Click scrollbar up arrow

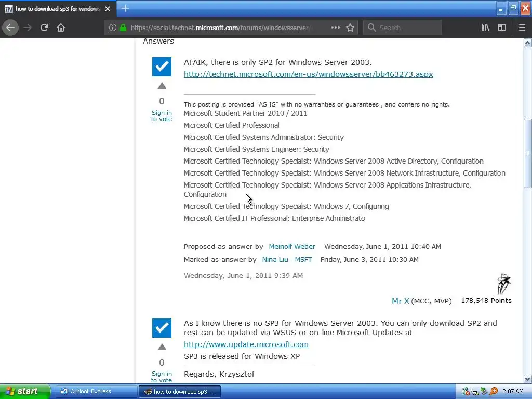528,43
